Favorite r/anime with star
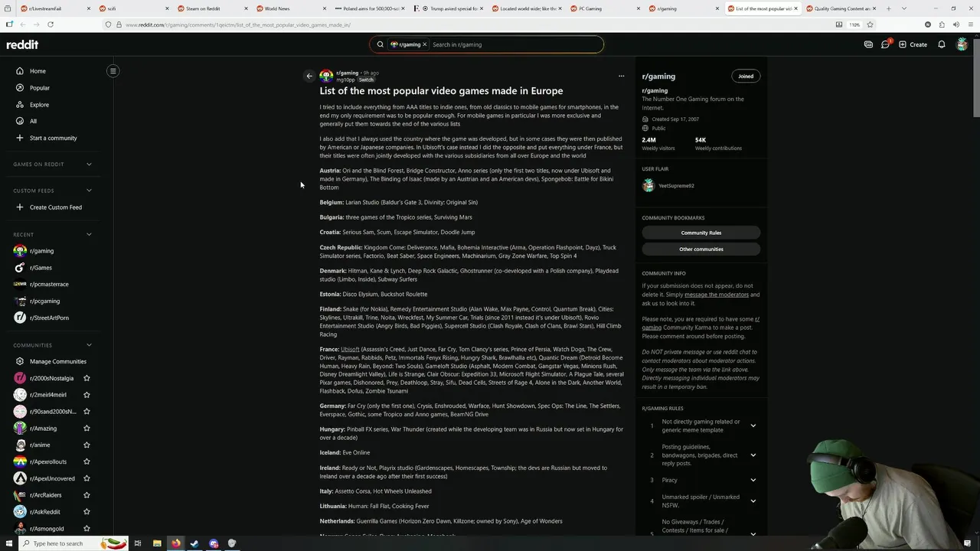980x551 pixels. pos(87,445)
